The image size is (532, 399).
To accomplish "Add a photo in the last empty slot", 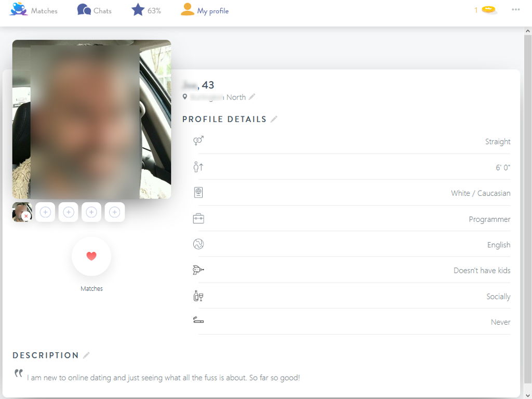I will coord(114,212).
